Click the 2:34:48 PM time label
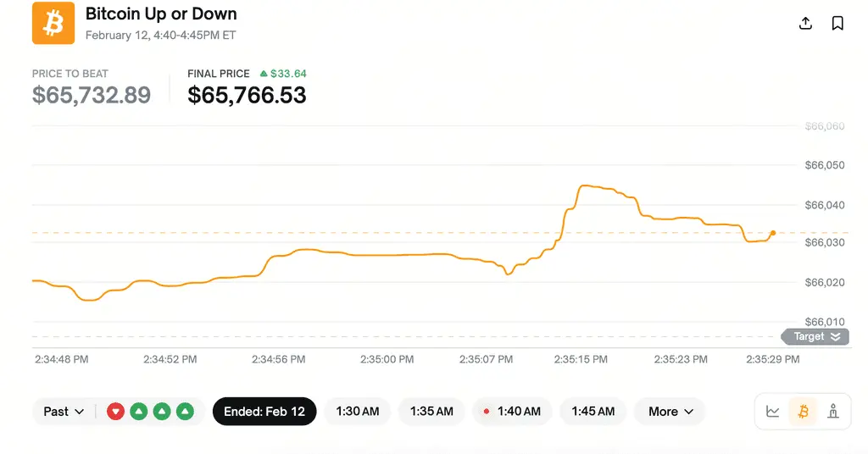Viewport: 868px width, 454px height. [61, 359]
